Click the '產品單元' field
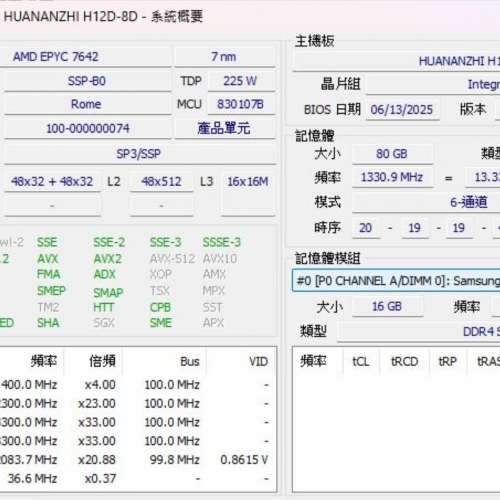 point(224,128)
